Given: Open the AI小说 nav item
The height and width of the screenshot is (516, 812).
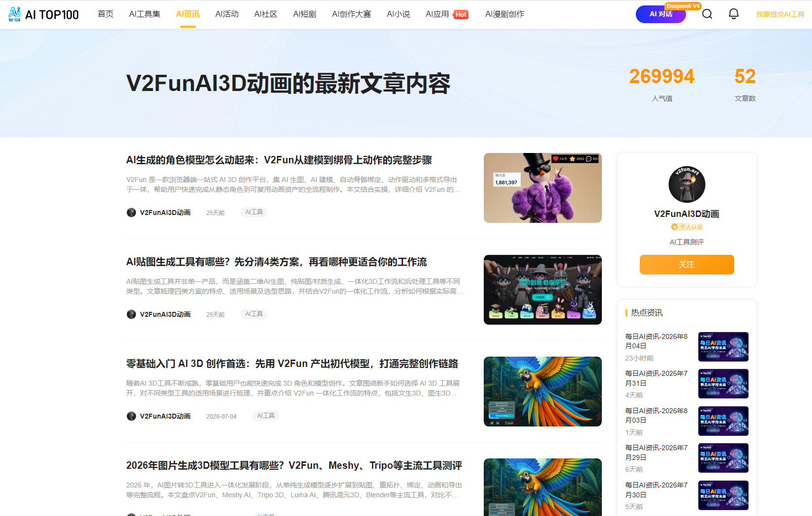Looking at the screenshot, I should point(398,14).
